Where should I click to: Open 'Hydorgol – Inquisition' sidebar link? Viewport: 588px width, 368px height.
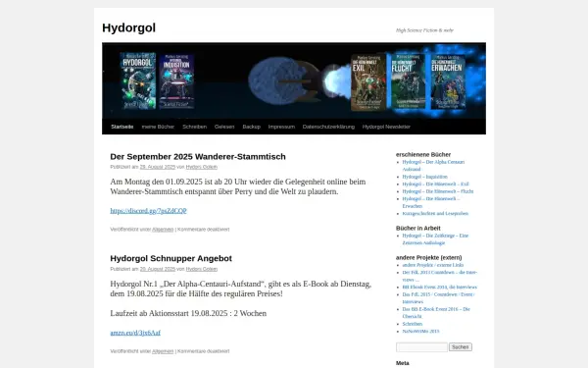click(x=425, y=177)
